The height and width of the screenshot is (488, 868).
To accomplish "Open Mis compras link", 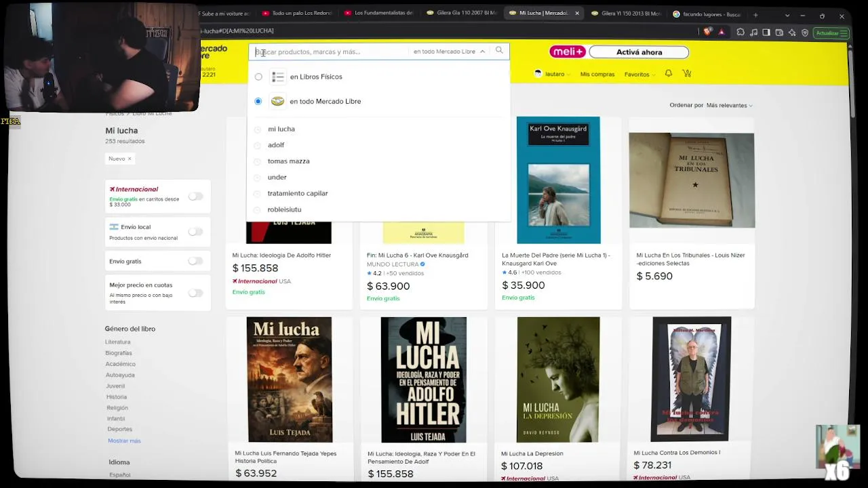I will [597, 75].
